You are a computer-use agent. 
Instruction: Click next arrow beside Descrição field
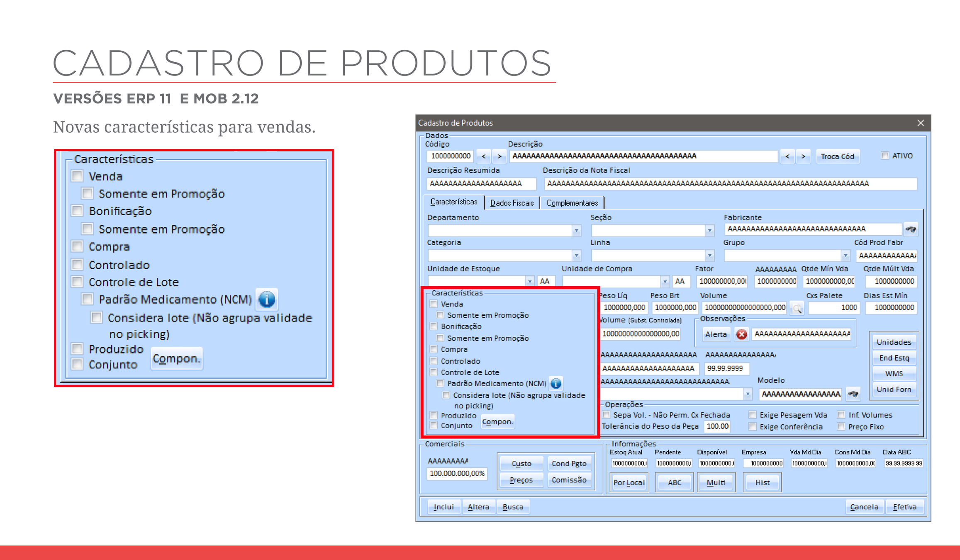803,156
